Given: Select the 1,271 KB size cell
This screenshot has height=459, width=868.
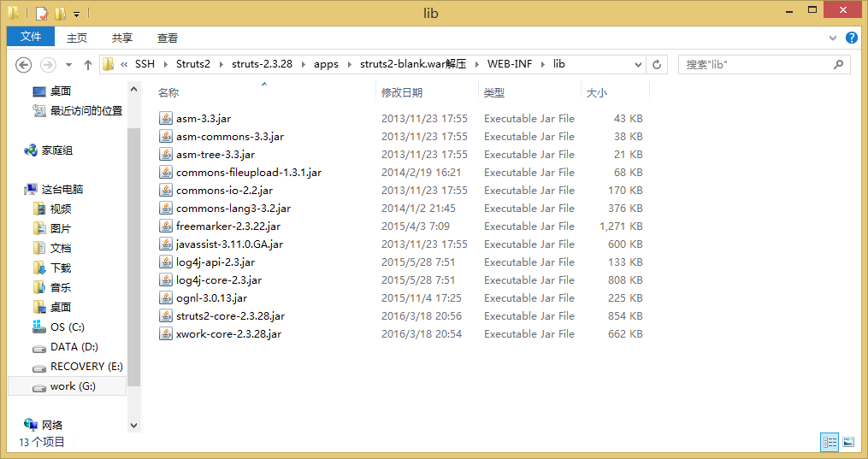Looking at the screenshot, I should [621, 227].
